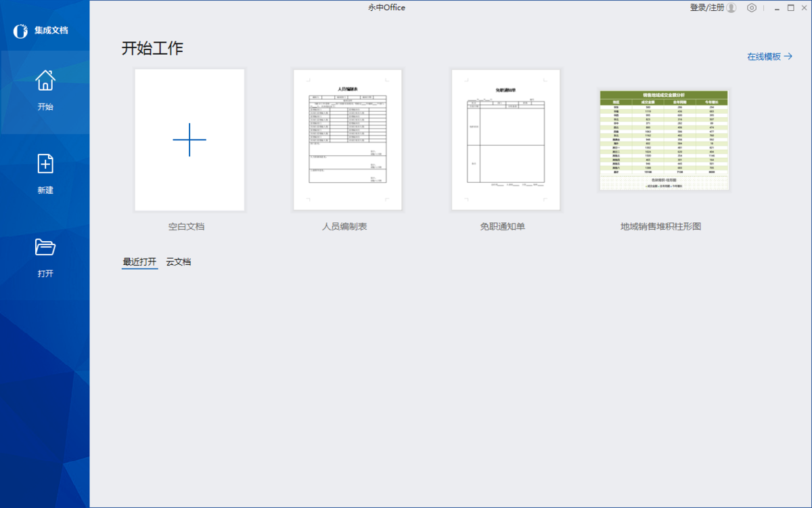Open the 在线模板 link
Screen dimensions: 812x508
point(764,57)
